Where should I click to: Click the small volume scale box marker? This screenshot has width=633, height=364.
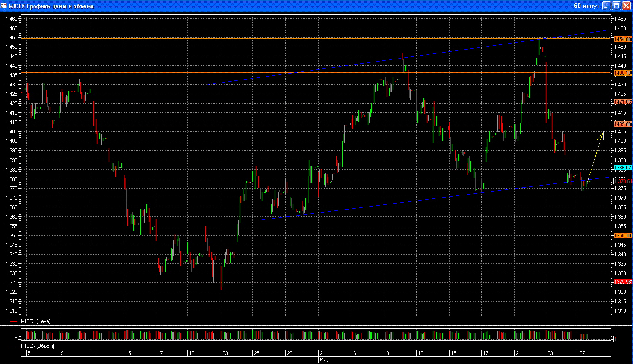(x=615, y=339)
